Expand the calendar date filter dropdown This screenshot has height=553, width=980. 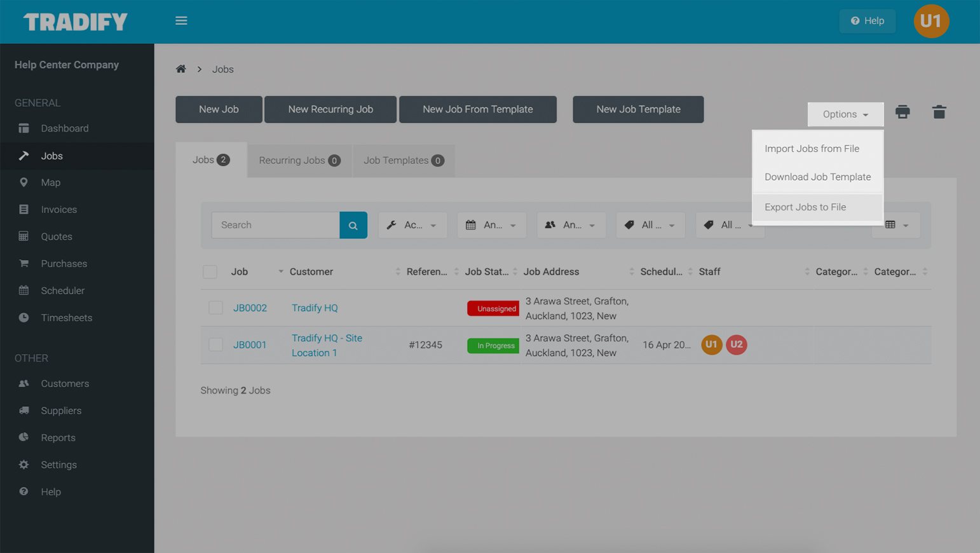pyautogui.click(x=491, y=225)
